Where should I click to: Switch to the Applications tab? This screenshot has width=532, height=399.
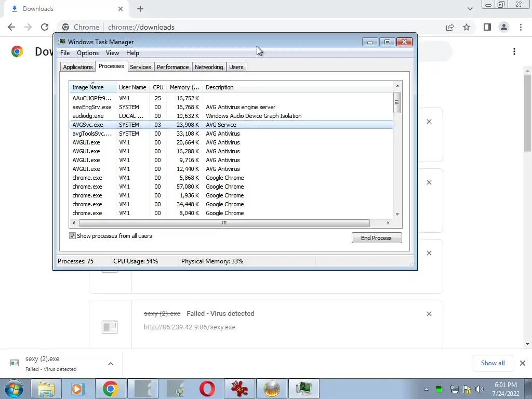pyautogui.click(x=78, y=67)
